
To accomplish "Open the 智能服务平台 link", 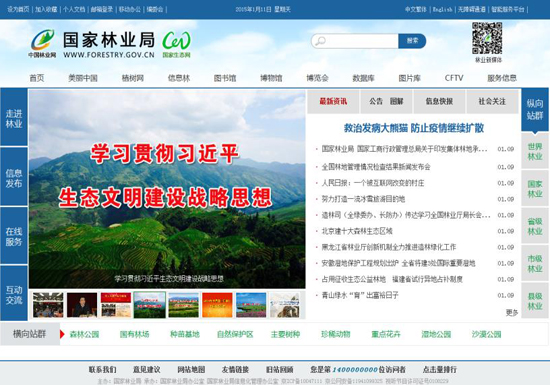I will [508, 9].
